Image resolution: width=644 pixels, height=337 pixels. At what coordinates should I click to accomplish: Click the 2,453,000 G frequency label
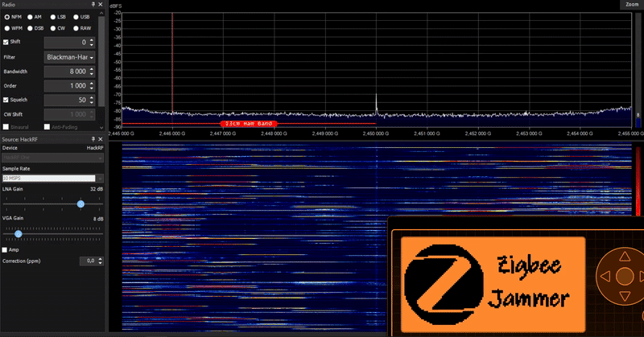pos(529,134)
